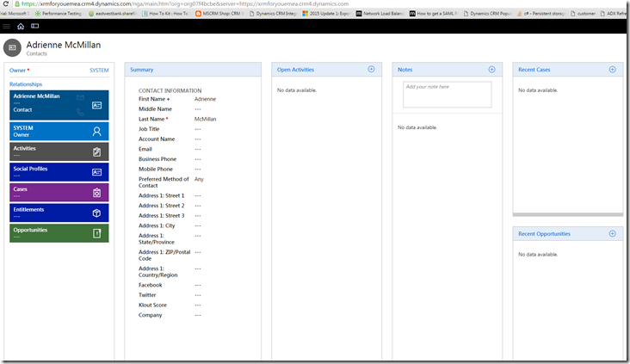
Task: Click the command bar icon next to Home
Action: (35, 26)
